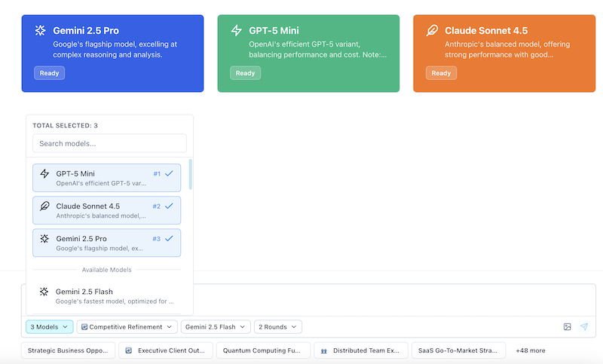Click the image attachment icon in the prompt bar

pyautogui.click(x=567, y=327)
